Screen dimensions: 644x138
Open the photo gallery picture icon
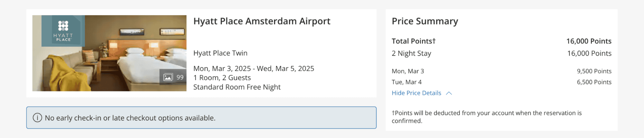click(168, 77)
